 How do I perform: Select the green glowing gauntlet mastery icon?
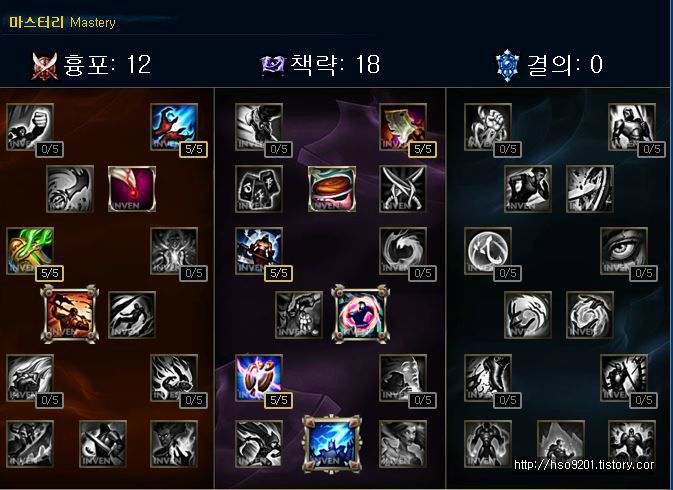point(30,251)
